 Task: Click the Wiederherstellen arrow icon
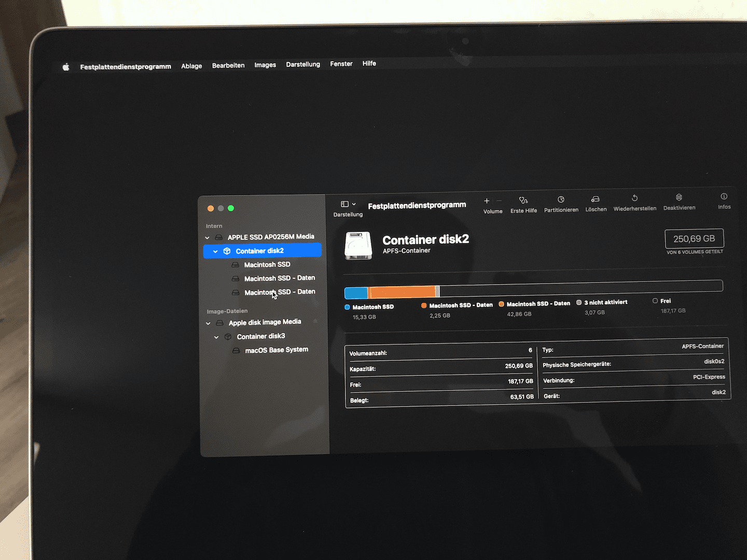pyautogui.click(x=634, y=198)
